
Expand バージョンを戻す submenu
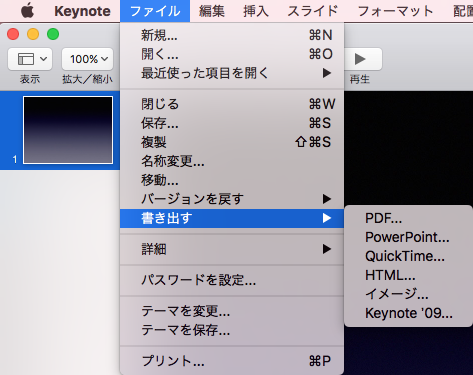click(232, 199)
